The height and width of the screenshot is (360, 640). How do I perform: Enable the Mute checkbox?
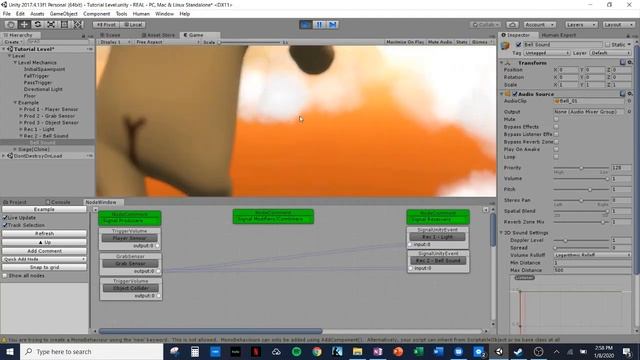556,119
